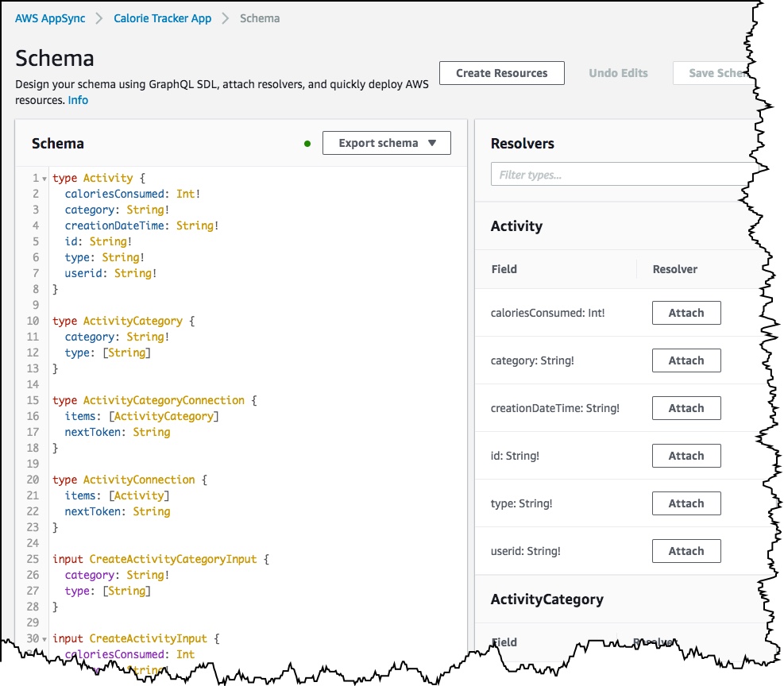Click the line number 25 in gutter
Screen dimensions: 784x686
click(33, 559)
